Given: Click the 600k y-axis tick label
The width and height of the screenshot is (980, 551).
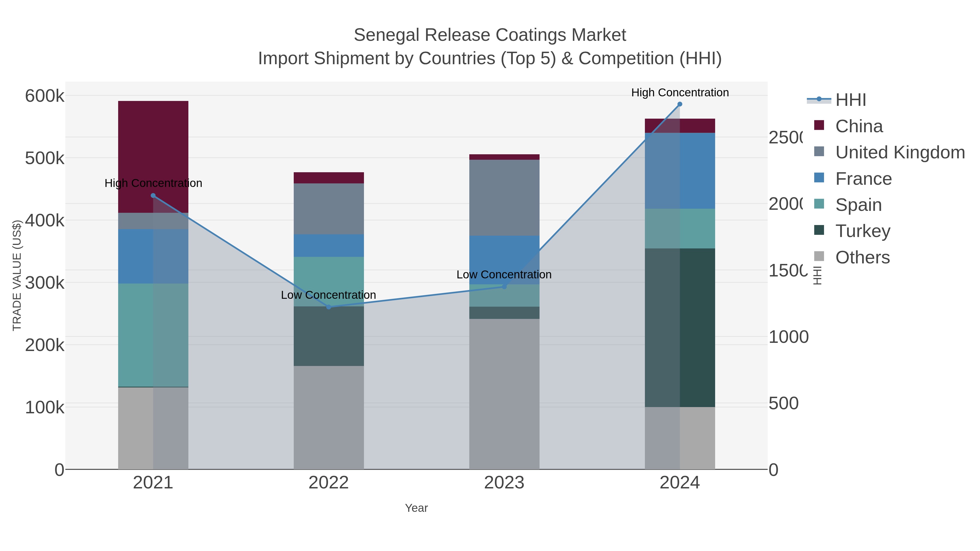Looking at the screenshot, I should (x=45, y=96).
